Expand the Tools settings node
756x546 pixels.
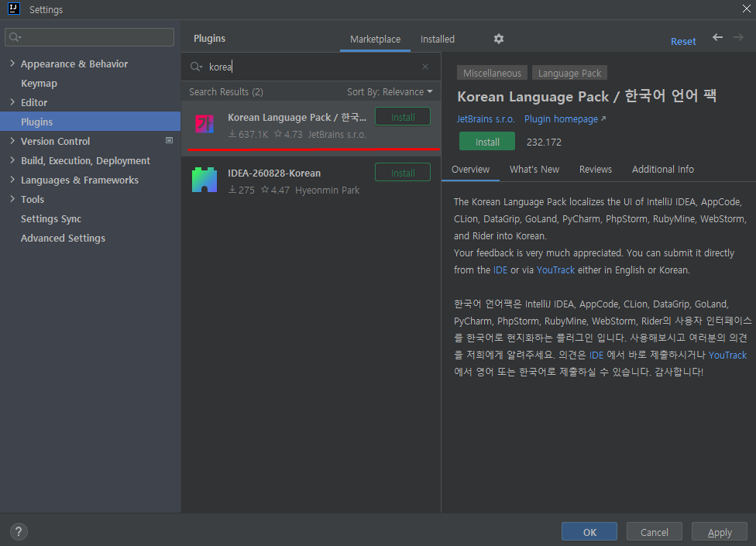point(12,198)
